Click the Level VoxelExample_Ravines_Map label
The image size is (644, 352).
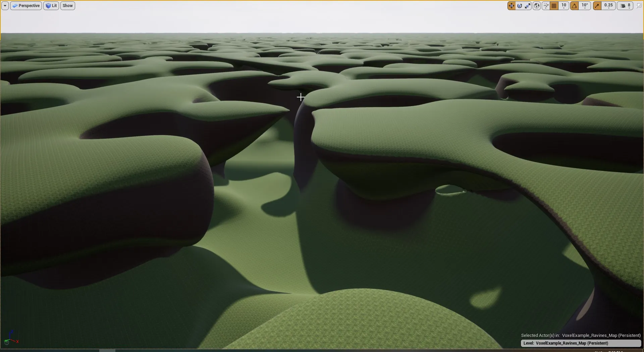[x=581, y=343]
